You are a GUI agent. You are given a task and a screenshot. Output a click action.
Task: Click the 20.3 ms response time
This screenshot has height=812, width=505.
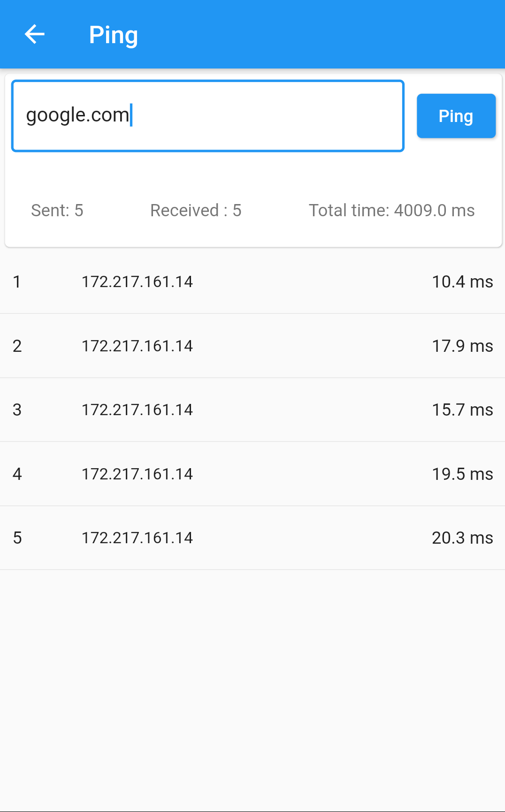point(462,538)
